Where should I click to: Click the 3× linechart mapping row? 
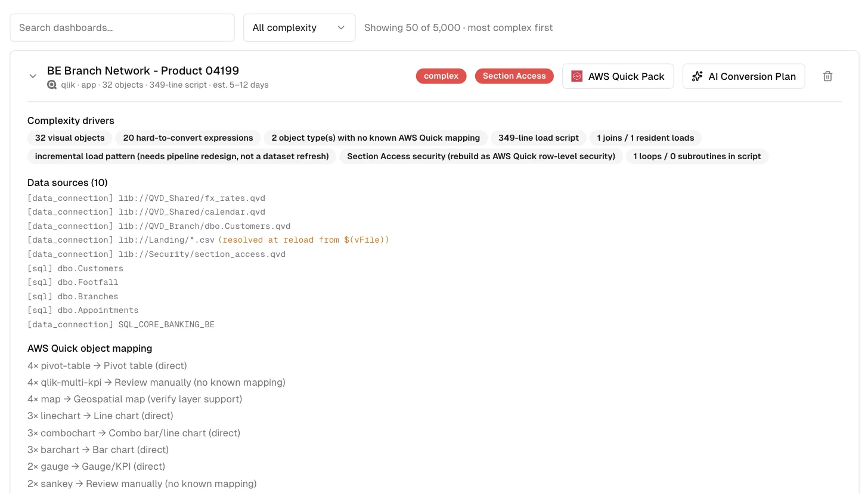100,416
